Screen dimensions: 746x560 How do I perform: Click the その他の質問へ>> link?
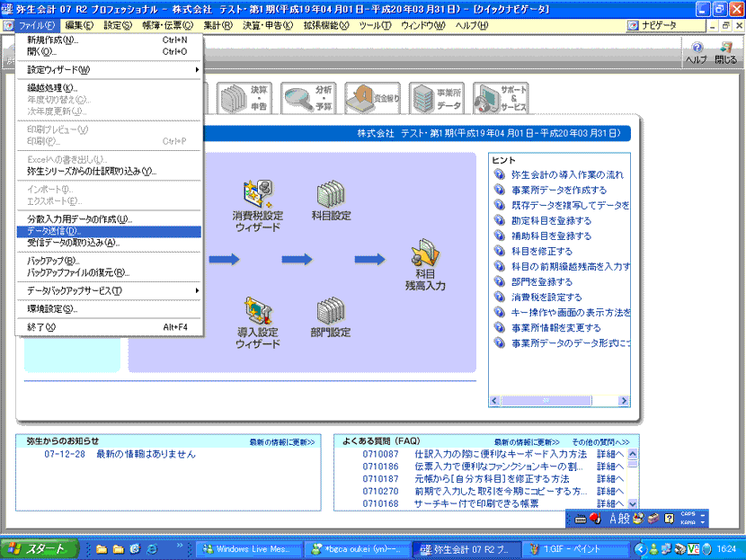[599, 442]
